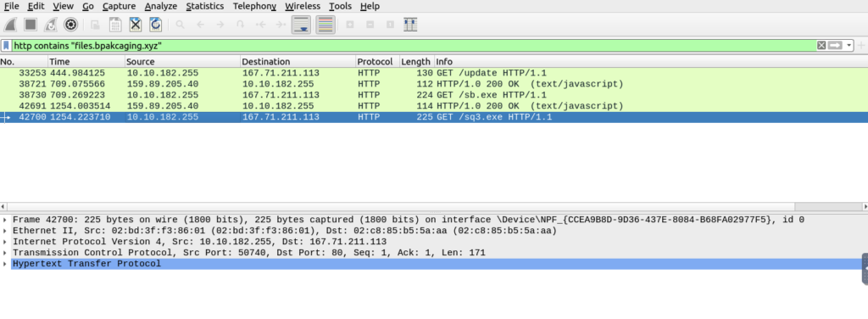This screenshot has width=868, height=319.
Task: Select packet 42700 GET /sq3.exe
Action: [434, 117]
